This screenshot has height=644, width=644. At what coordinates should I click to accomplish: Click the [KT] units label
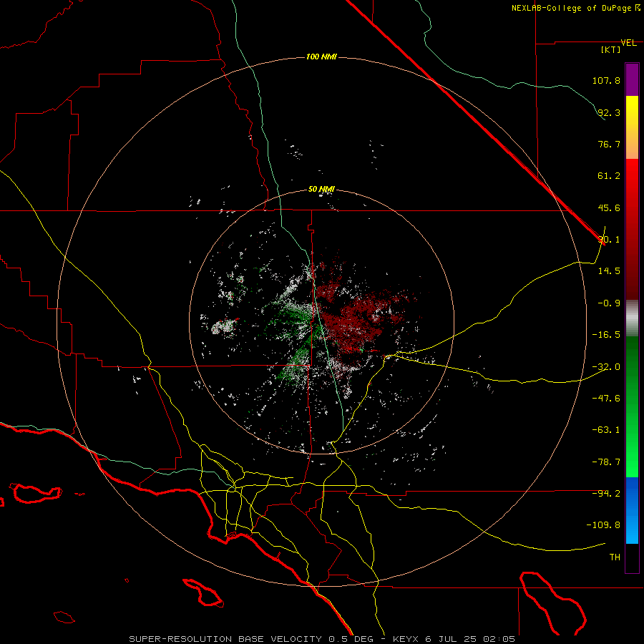pyautogui.click(x=611, y=49)
